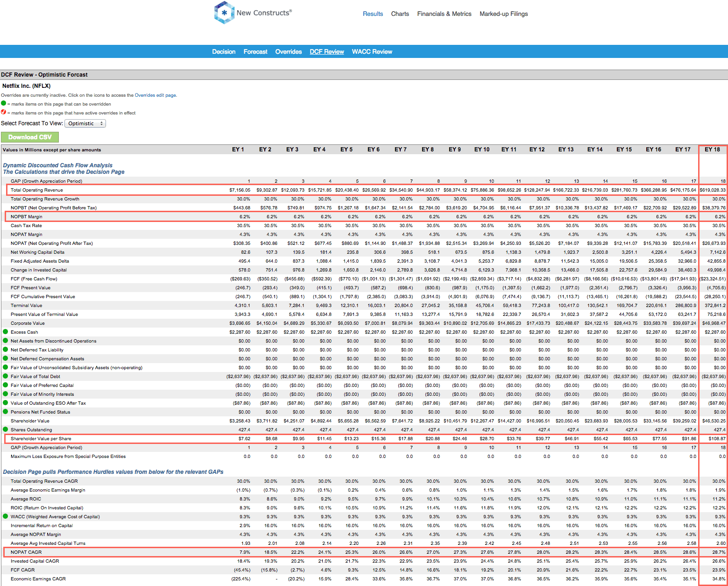Click the Performance Hurdles section heading
Image resolution: width=728 pixels, height=586 pixels.
click(113, 472)
